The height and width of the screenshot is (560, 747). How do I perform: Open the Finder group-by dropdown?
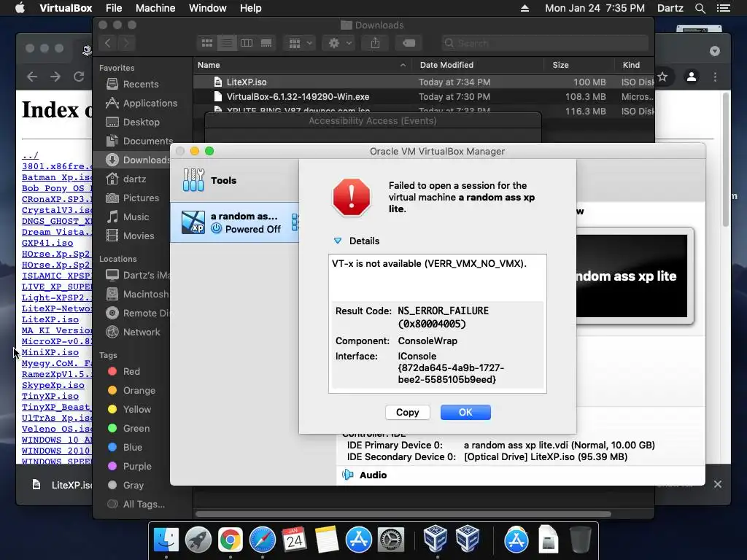point(300,43)
